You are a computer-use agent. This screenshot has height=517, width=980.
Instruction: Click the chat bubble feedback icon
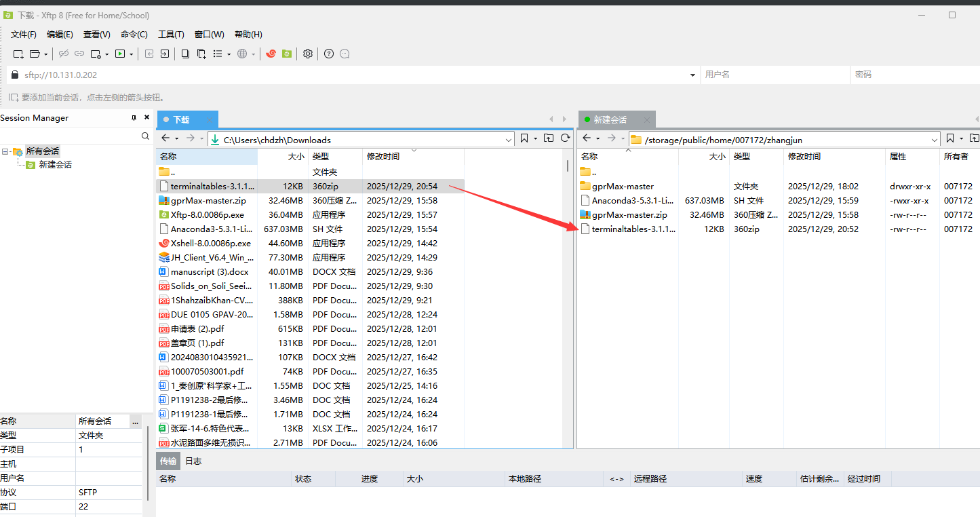pyautogui.click(x=345, y=54)
